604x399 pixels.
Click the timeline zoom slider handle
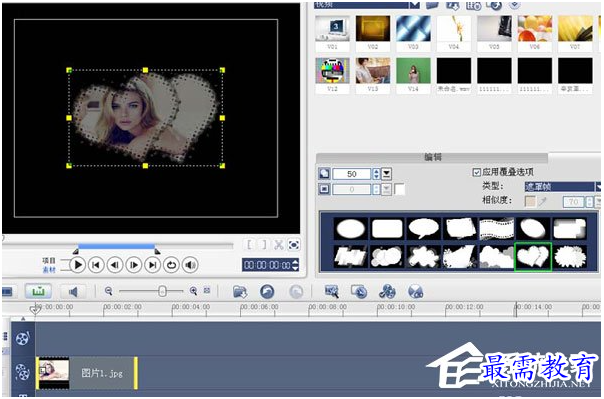coord(163,291)
